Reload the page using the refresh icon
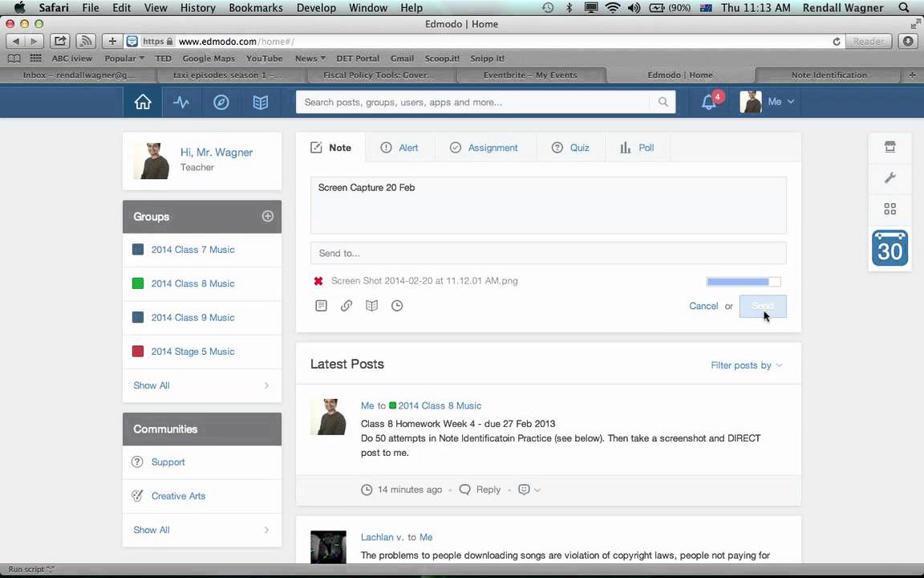 pos(837,41)
